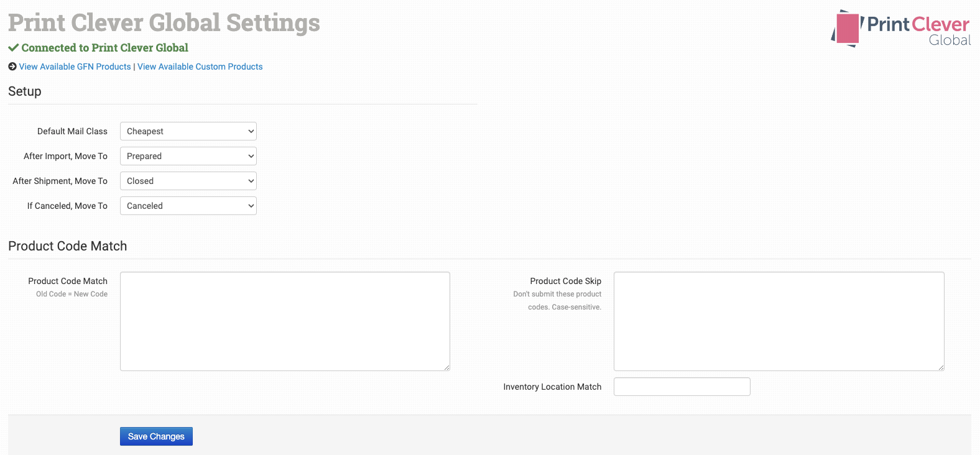The image size is (980, 455).
Task: Click the Default Mail Class label
Action: tap(72, 131)
